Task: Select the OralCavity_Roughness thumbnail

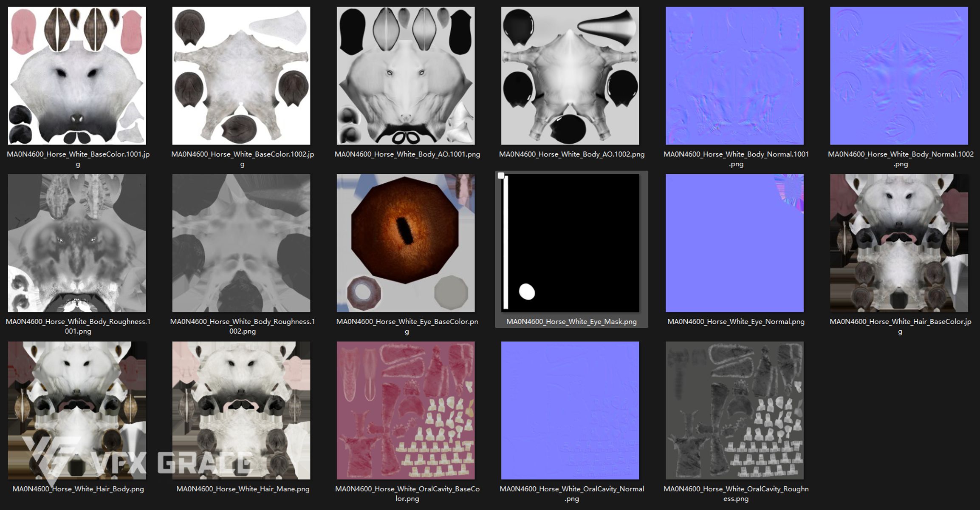Action: tap(734, 411)
